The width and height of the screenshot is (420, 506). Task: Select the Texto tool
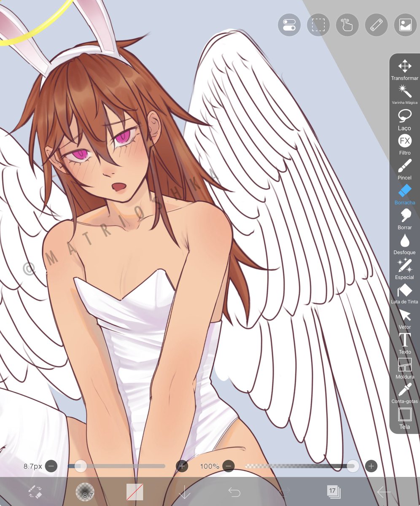click(x=405, y=344)
